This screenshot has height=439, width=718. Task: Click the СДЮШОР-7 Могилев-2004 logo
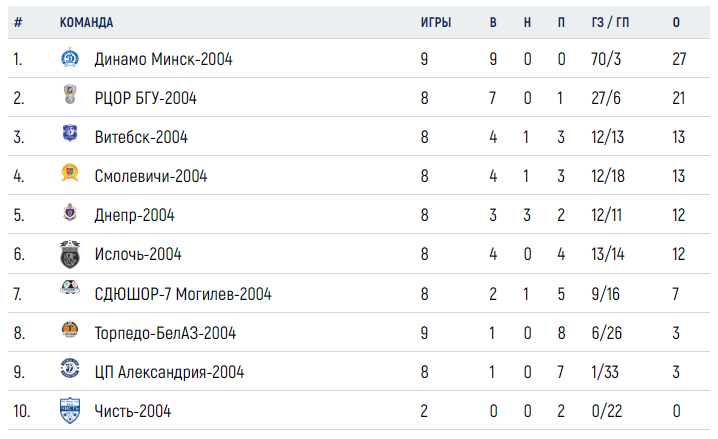pos(70,287)
